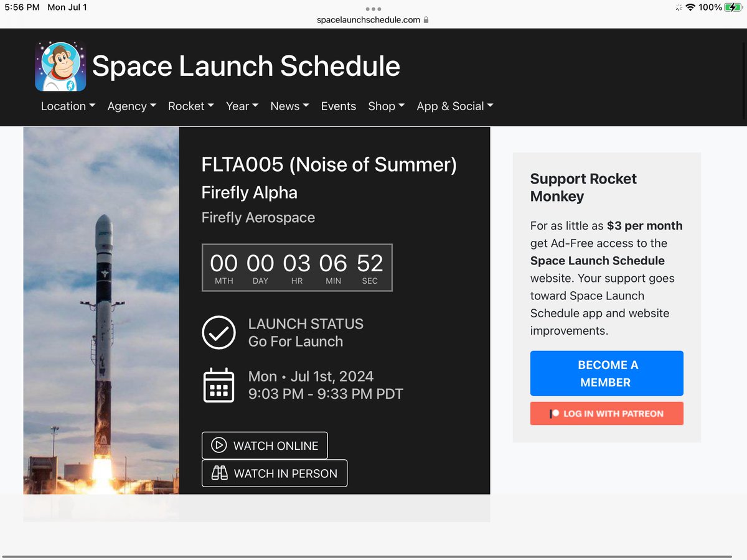Screen dimensions: 747x560
Task: Go to the Events page
Action: [x=339, y=106]
